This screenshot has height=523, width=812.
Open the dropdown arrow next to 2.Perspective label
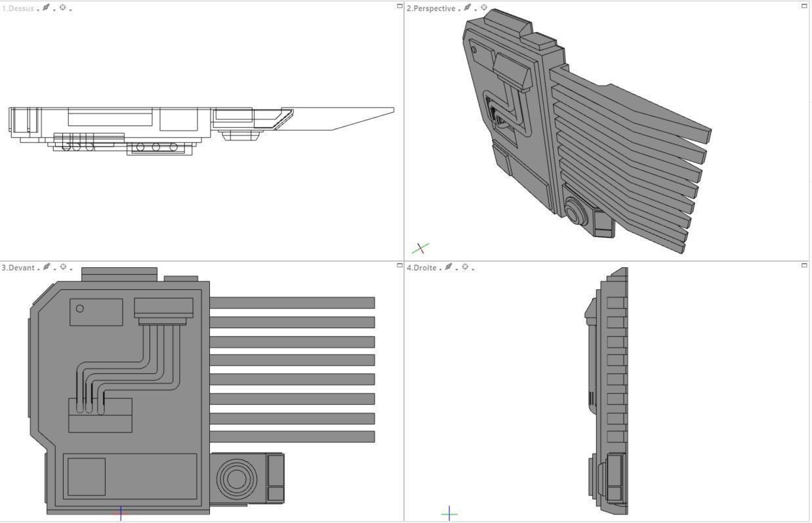click(458, 10)
